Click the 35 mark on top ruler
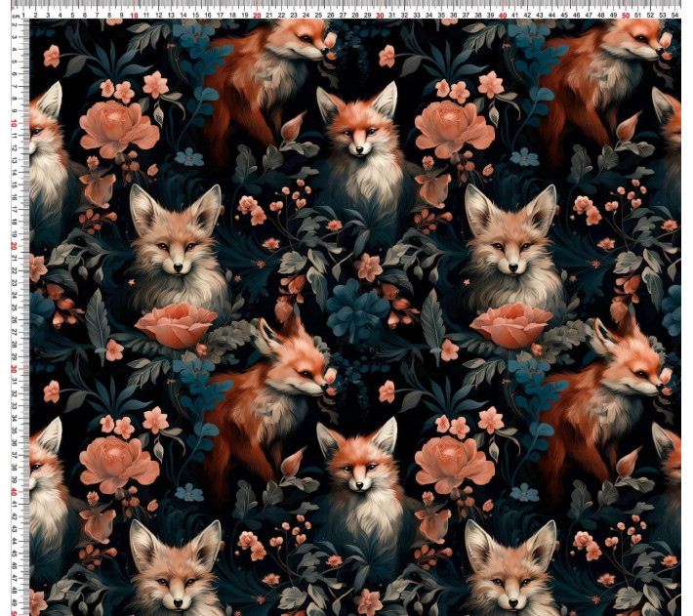Image resolution: width=693 pixels, height=616 pixels. coord(441,16)
